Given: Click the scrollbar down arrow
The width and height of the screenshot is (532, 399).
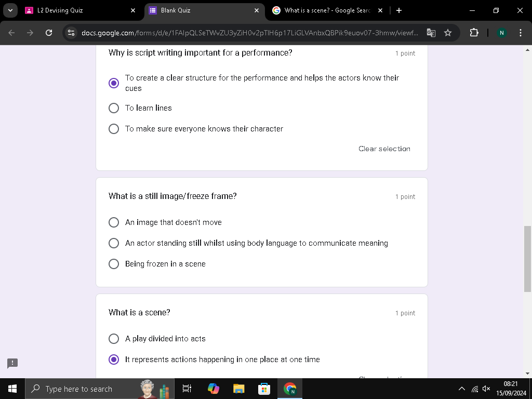Looking at the screenshot, I should point(528,374).
